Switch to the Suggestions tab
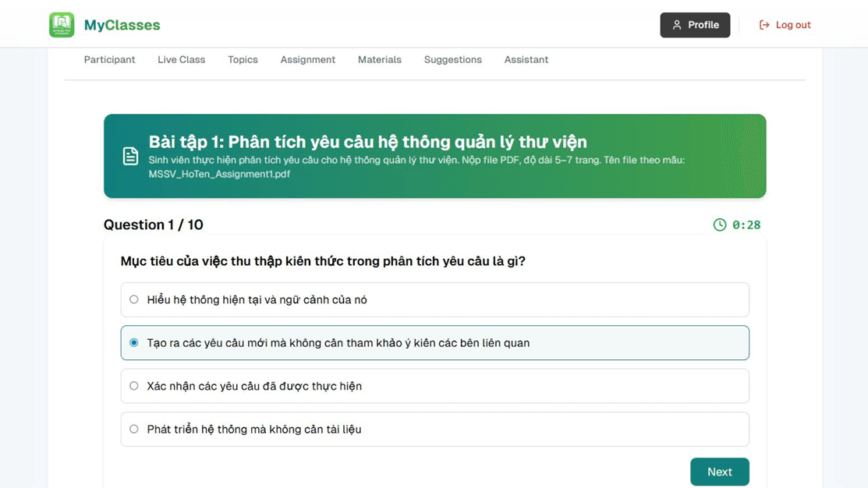The width and height of the screenshot is (868, 488). [x=453, y=60]
